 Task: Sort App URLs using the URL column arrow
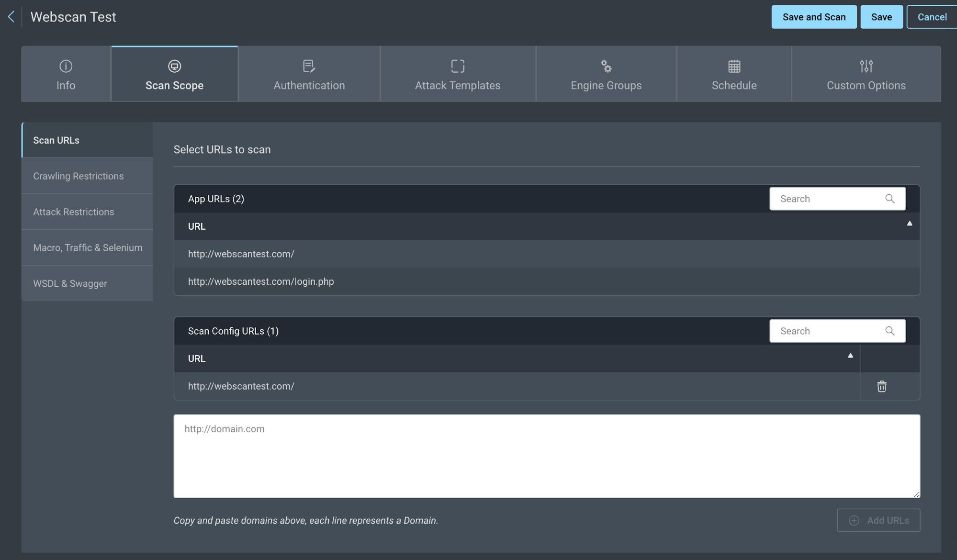909,224
